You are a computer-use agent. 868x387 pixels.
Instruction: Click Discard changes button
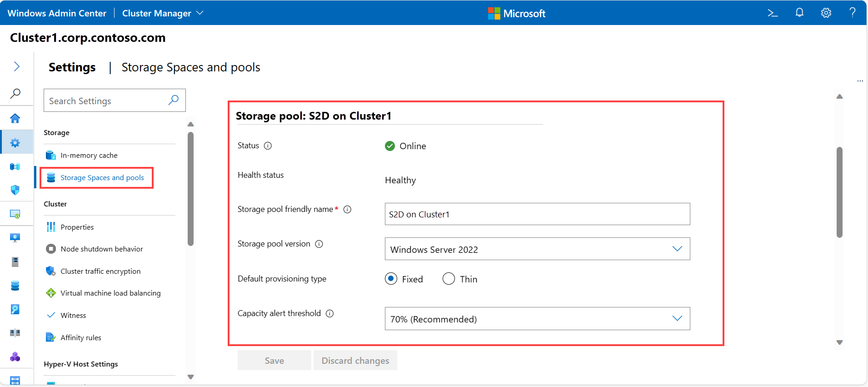click(x=355, y=361)
